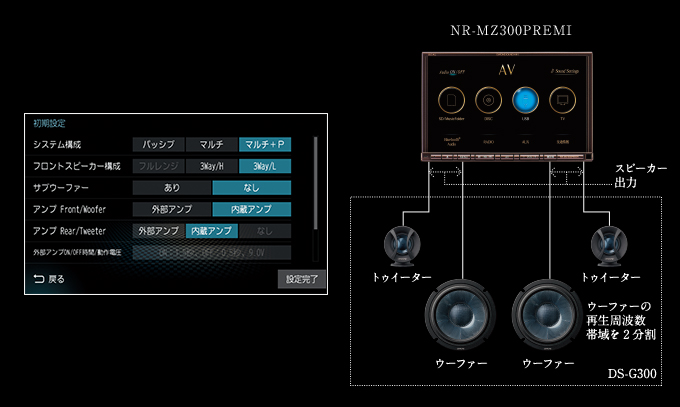Click the right woofer speaker image
Image resolution: width=680 pixels, height=407 pixels.
pos(548,317)
